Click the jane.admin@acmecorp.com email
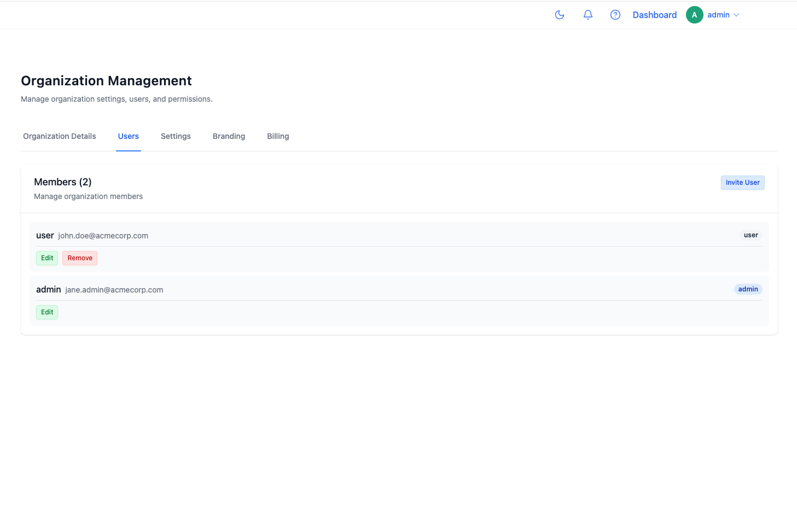Screen dimensions: 797x532 tap(114, 290)
